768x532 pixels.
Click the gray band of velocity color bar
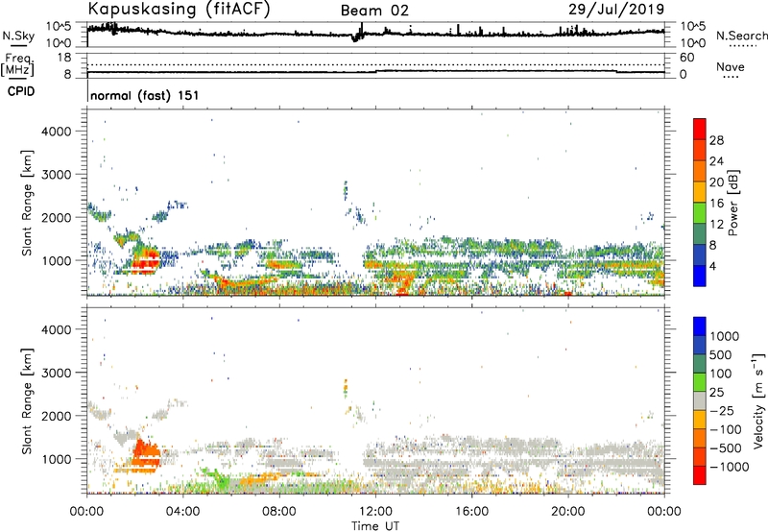pos(700,401)
